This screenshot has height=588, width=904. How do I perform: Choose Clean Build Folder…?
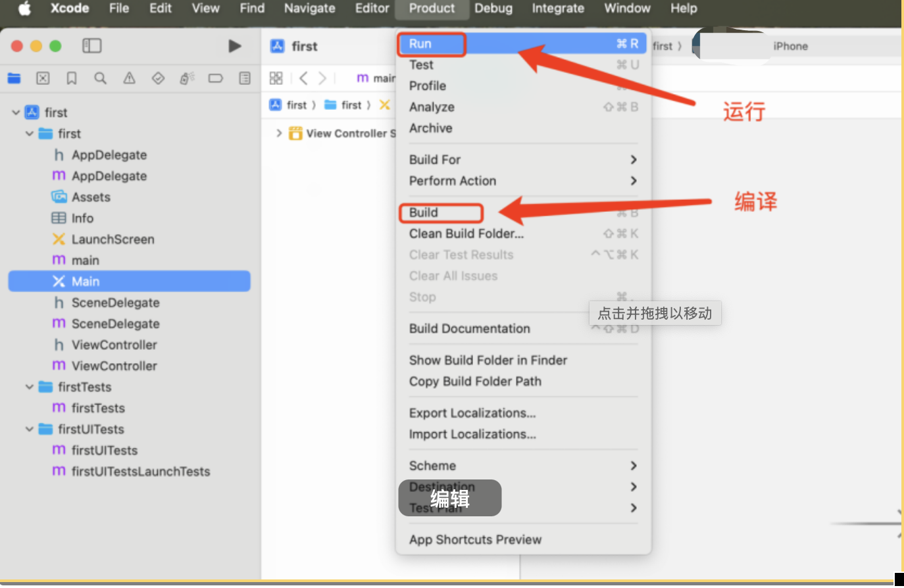[x=523, y=233]
